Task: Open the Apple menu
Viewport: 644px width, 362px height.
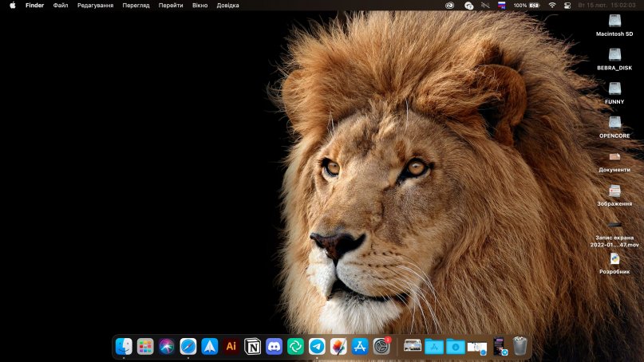Action: 12,5
